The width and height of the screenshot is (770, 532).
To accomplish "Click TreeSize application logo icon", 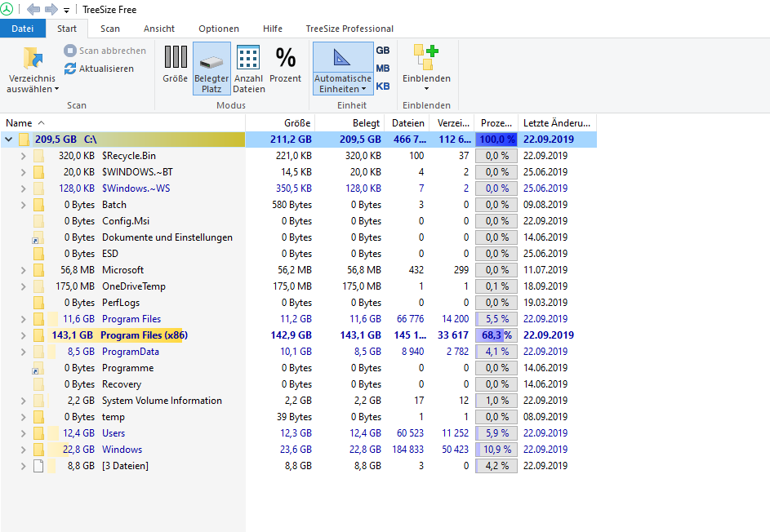I will (x=7, y=9).
